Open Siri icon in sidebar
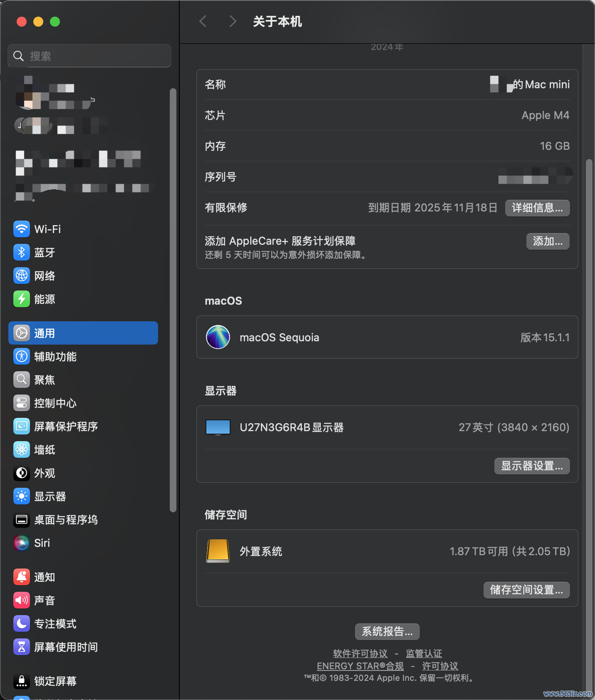 pyautogui.click(x=22, y=543)
